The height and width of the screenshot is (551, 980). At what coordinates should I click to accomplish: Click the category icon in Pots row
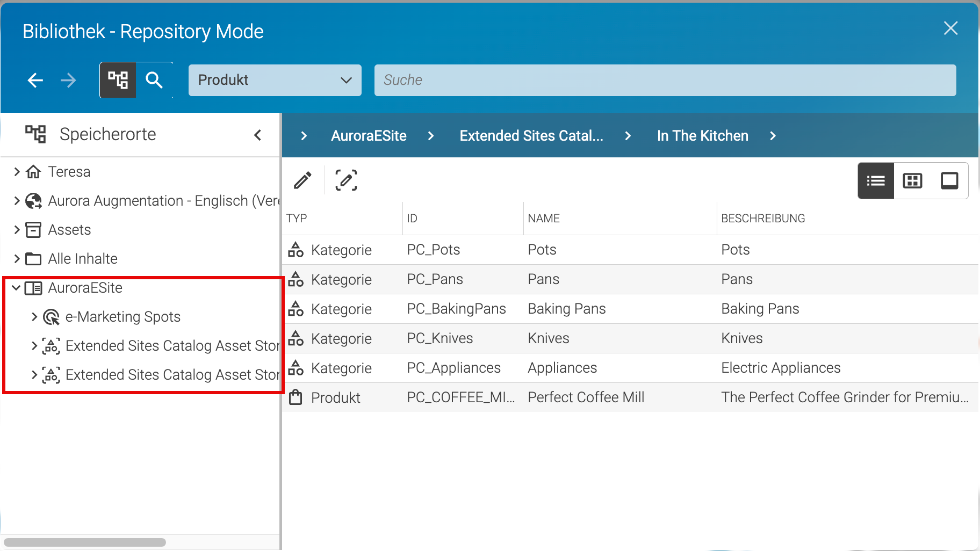click(x=296, y=250)
